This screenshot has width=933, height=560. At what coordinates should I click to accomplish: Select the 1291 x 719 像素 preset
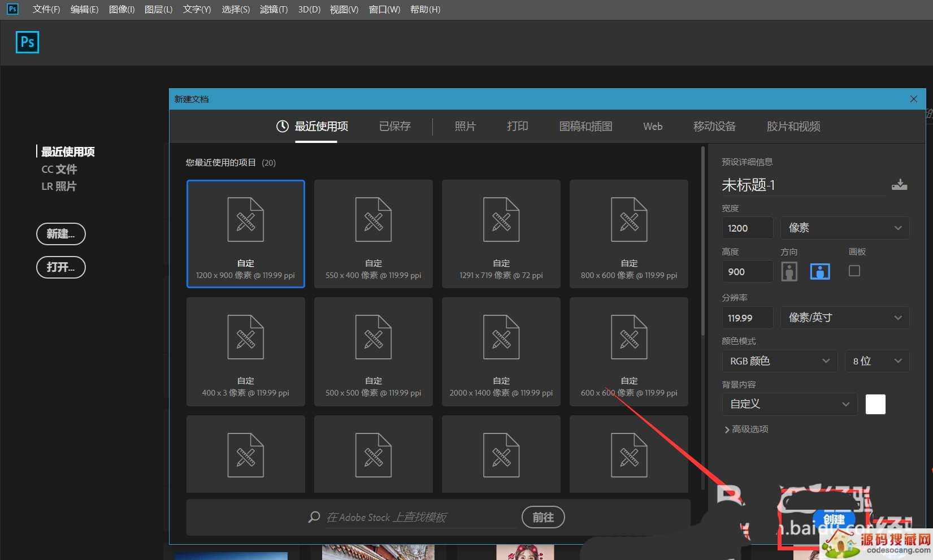click(501, 234)
